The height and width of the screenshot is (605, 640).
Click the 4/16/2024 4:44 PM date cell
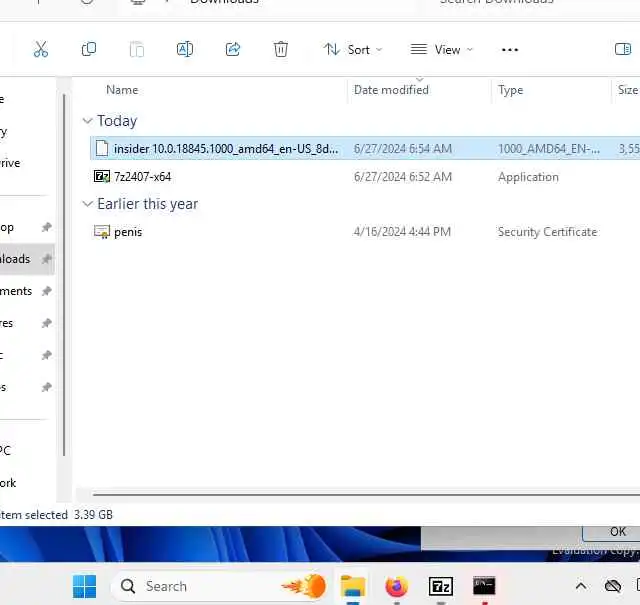coord(402,232)
